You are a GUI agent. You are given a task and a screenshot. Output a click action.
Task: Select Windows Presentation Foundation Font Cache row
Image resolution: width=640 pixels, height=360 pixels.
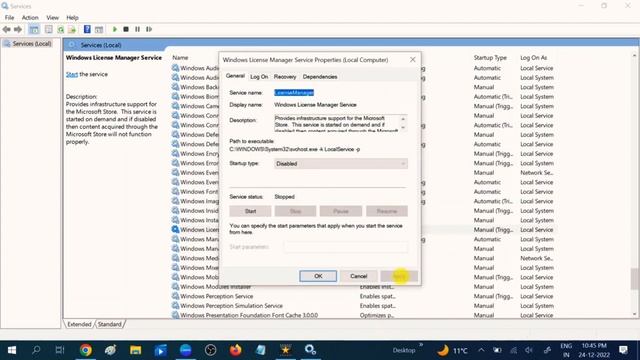[x=363, y=315]
